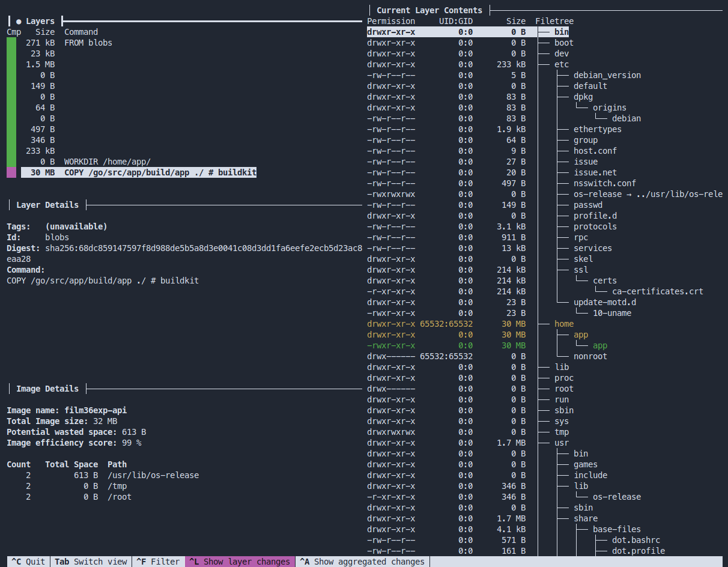Screen dimensions: 728x567
Task: Collapse the etc directory
Action: (562, 64)
